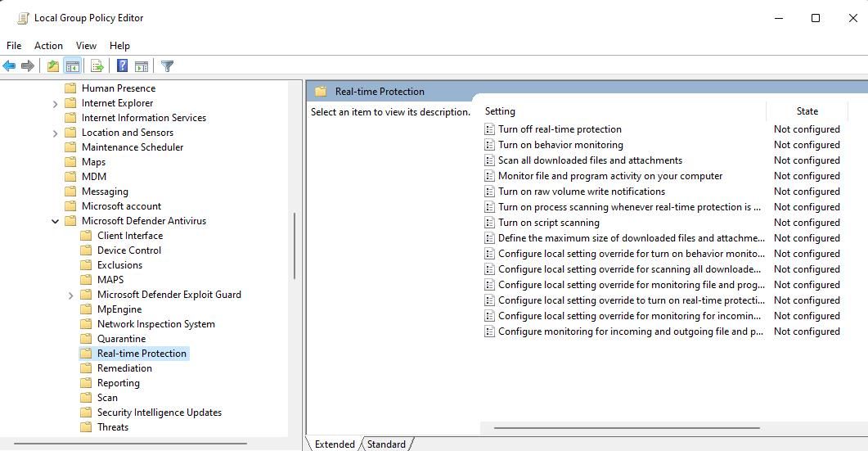Screen dimensions: 868x451
Task: Toggle the Action pane toolbar icon
Action: [142, 66]
